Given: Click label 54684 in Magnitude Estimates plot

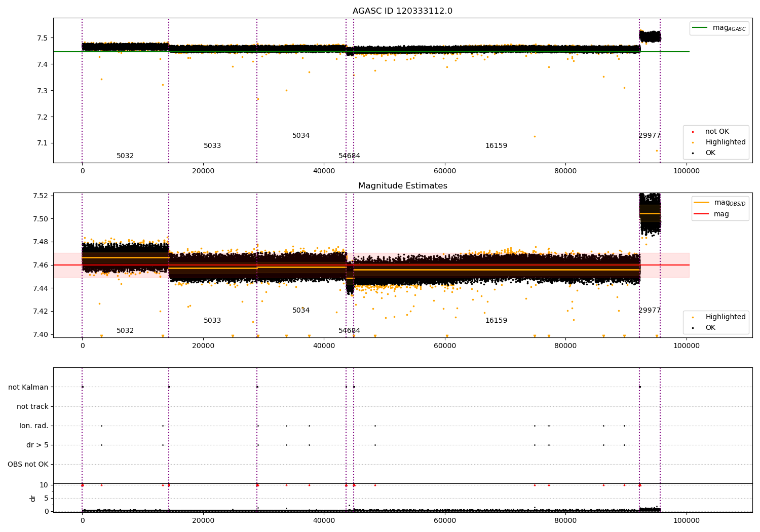Looking at the screenshot, I should point(350,331).
